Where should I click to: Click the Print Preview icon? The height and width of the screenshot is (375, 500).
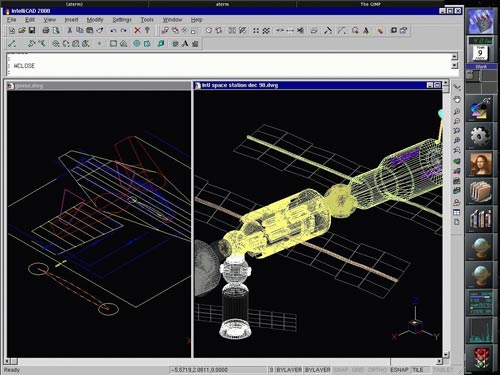56,31
